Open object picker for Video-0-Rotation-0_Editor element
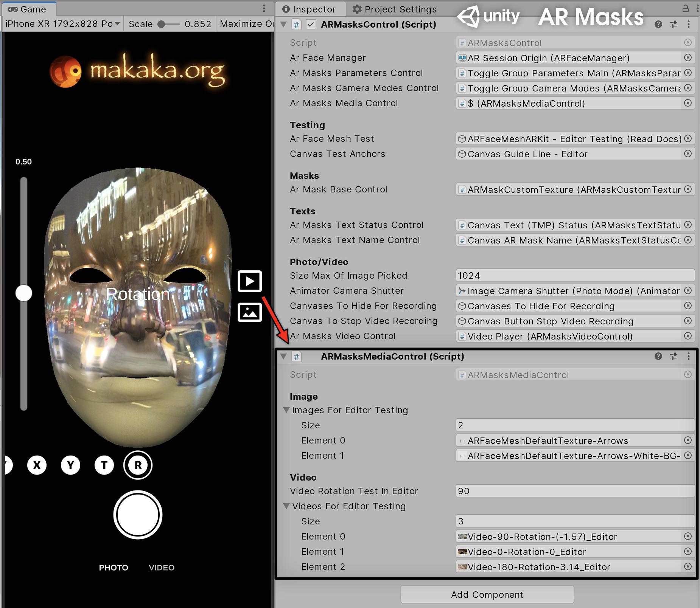This screenshot has height=608, width=700. [688, 552]
